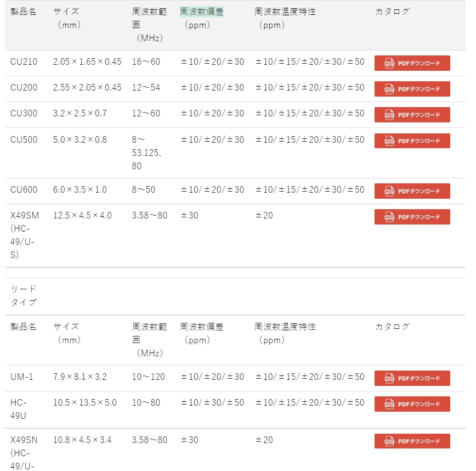The image size is (476, 471).
Task: Select the HC-49U product name
Action: (x=18, y=409)
